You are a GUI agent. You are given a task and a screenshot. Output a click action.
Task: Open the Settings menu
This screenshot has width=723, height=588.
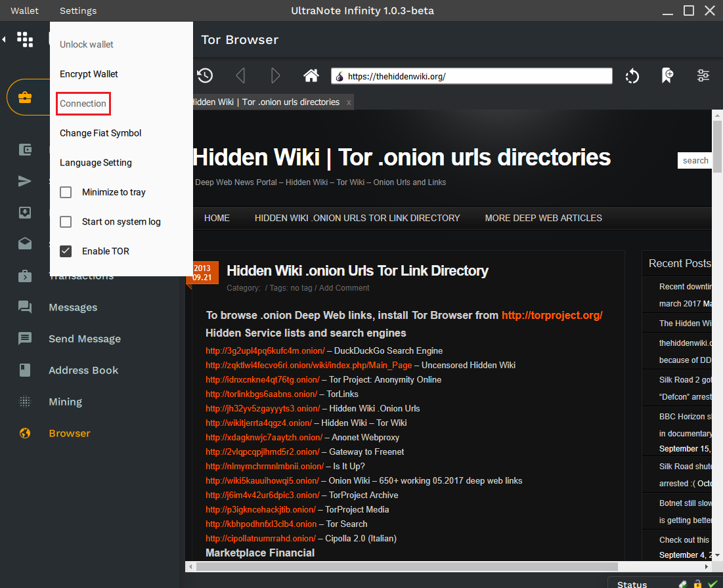pos(78,10)
